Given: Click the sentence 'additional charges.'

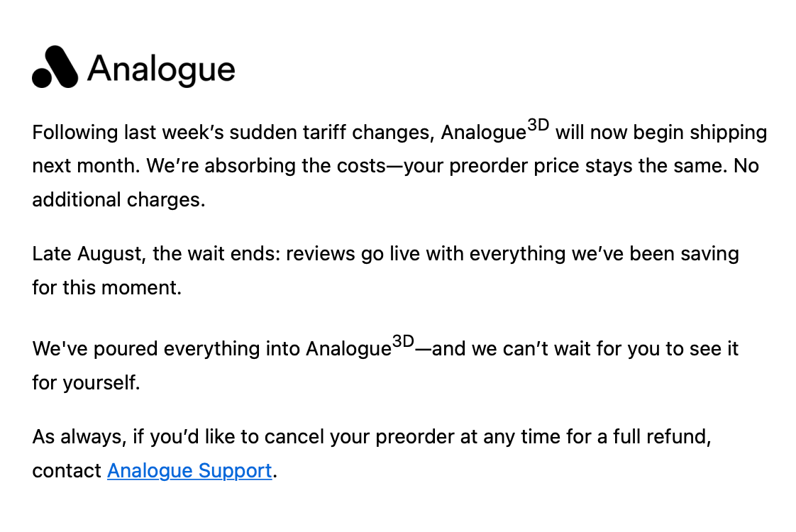Looking at the screenshot, I should [118, 200].
